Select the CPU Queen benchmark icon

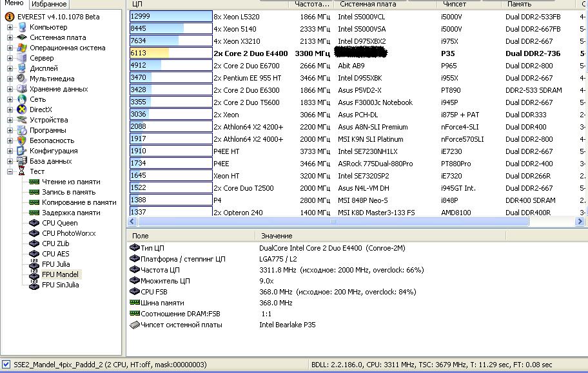pos(34,223)
